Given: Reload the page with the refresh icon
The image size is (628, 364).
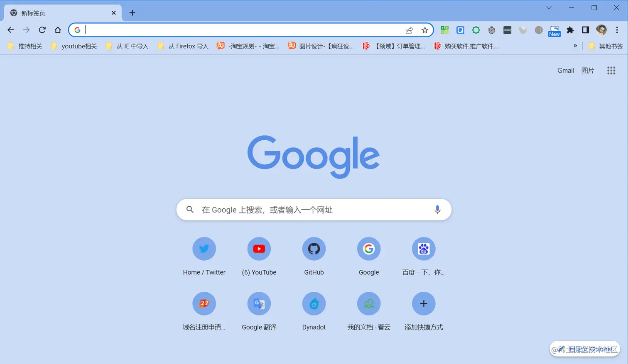Looking at the screenshot, I should 42,30.
